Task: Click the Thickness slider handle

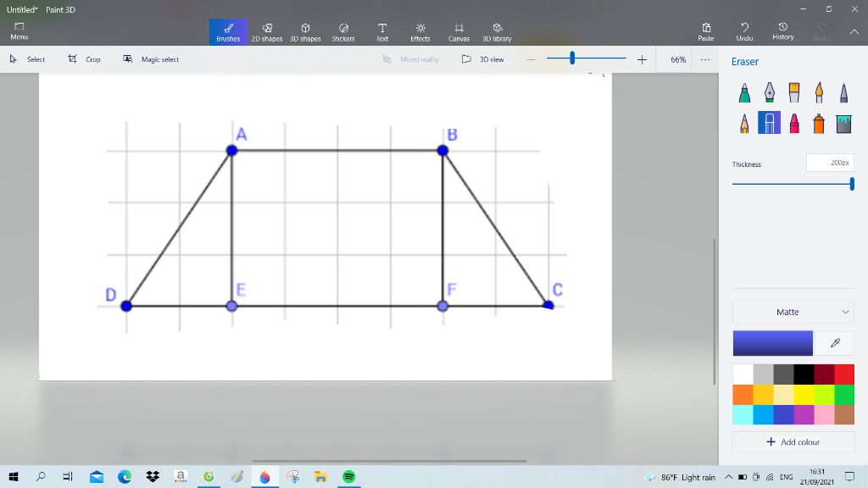Action: click(x=852, y=184)
